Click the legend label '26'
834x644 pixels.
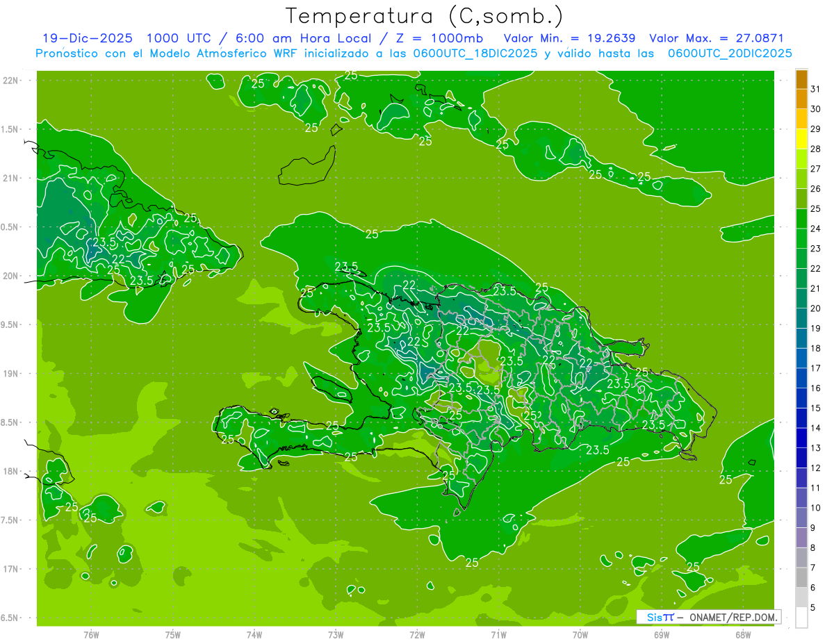pos(816,188)
